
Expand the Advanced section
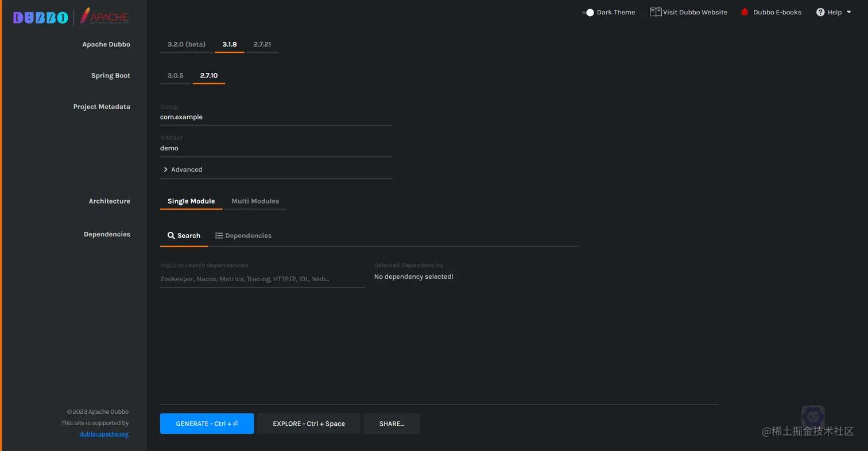pyautogui.click(x=182, y=169)
